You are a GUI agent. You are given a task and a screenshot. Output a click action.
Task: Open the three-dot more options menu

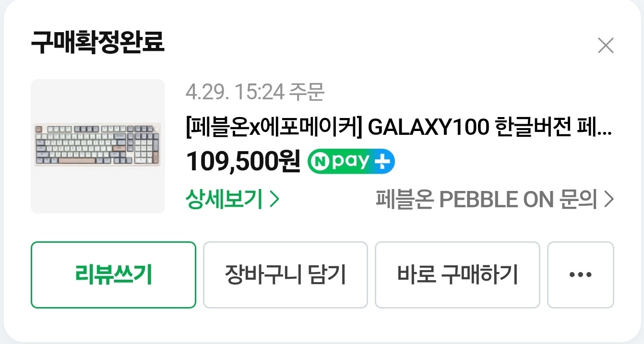pyautogui.click(x=580, y=275)
